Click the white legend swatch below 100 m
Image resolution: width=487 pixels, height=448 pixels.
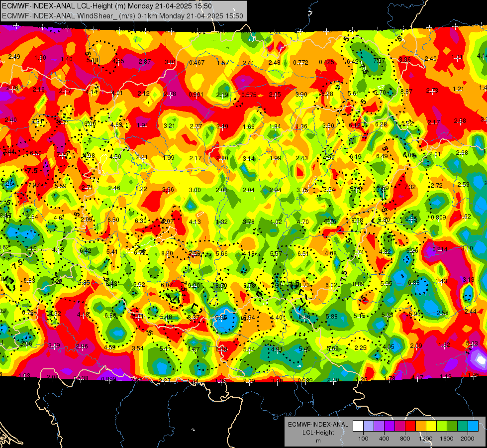coord(358,426)
